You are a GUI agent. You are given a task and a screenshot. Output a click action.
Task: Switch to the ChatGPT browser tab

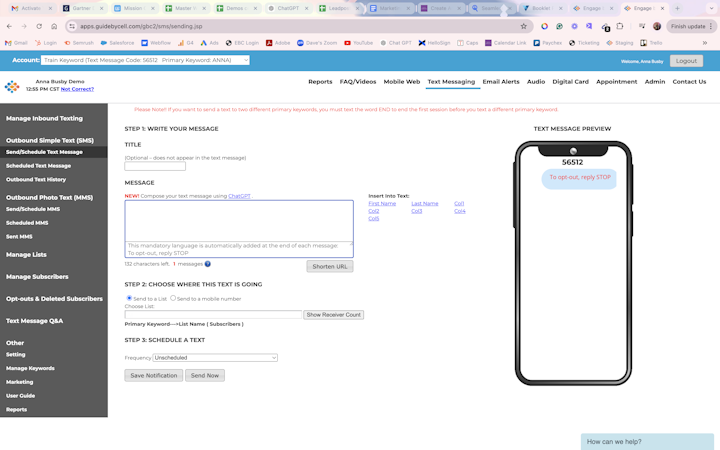288,8
